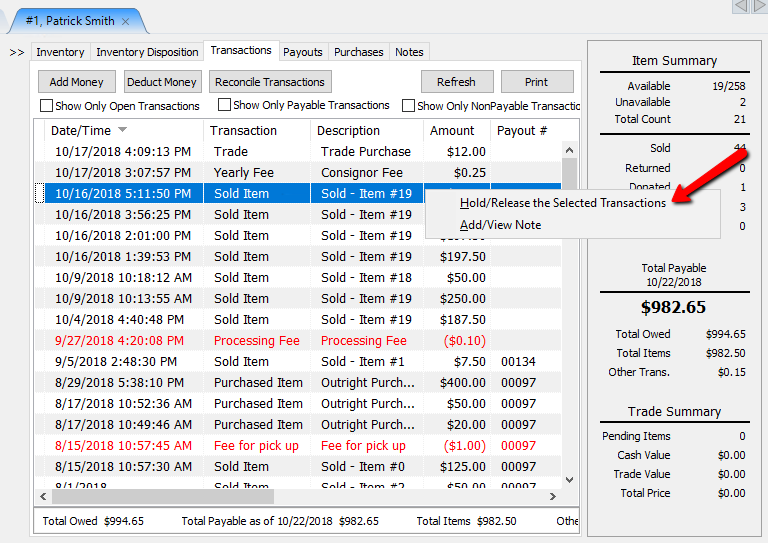The image size is (768, 543).
Task: Click the Add Money button
Action: [76, 82]
